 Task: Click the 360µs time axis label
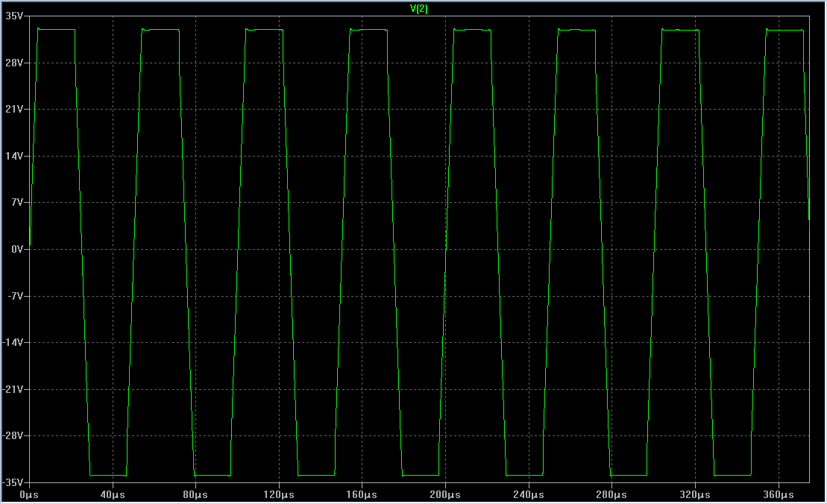coord(779,495)
